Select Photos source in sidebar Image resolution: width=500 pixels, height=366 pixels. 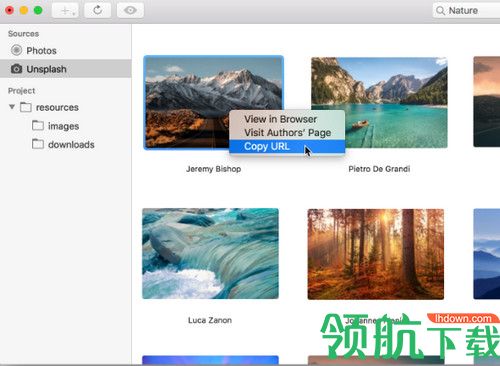pyautogui.click(x=66, y=51)
